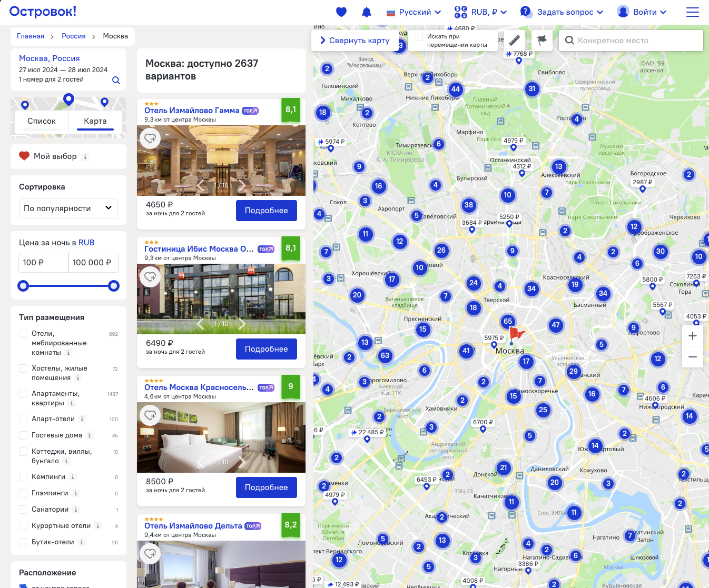Add Отель Измайлово Дельта to favorites
The height and width of the screenshot is (588, 709).
pyautogui.click(x=150, y=553)
